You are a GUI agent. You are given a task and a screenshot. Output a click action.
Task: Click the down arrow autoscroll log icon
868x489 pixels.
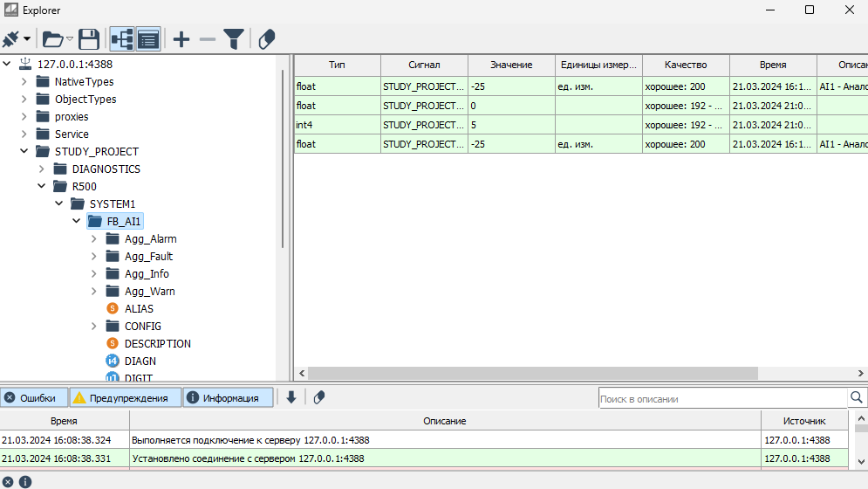click(x=291, y=398)
